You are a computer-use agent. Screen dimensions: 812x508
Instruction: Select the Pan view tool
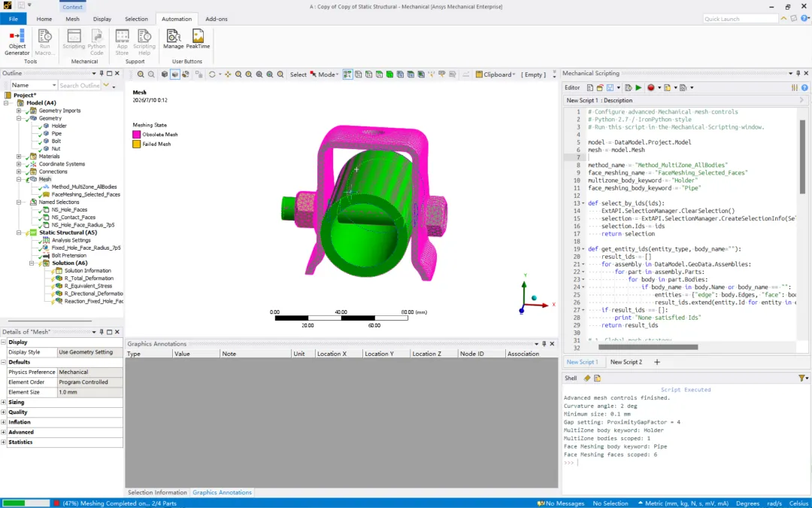228,75
